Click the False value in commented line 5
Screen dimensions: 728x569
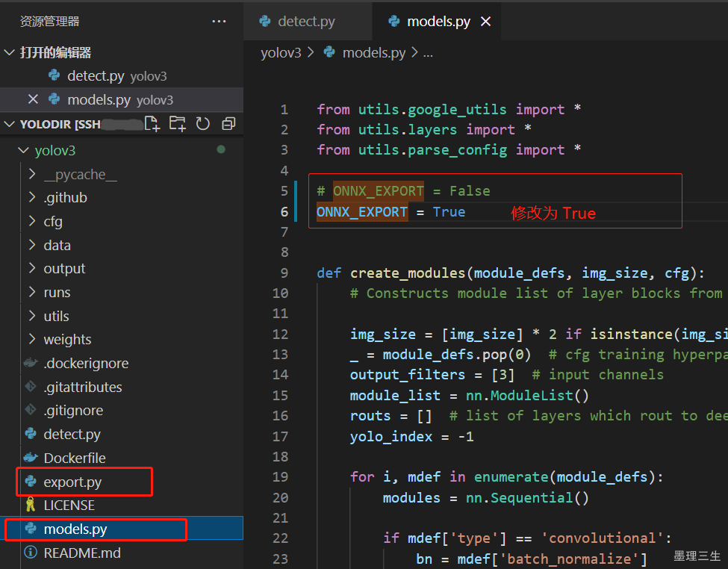tap(470, 191)
